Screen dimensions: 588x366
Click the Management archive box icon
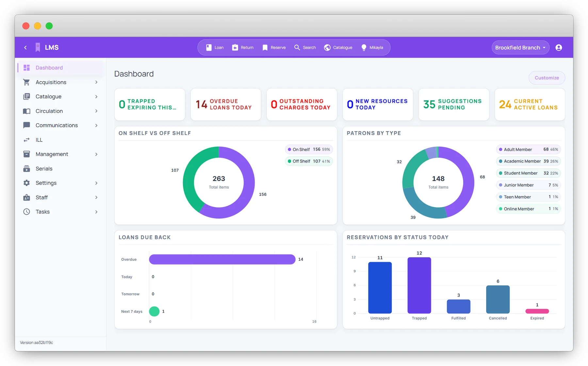point(26,154)
